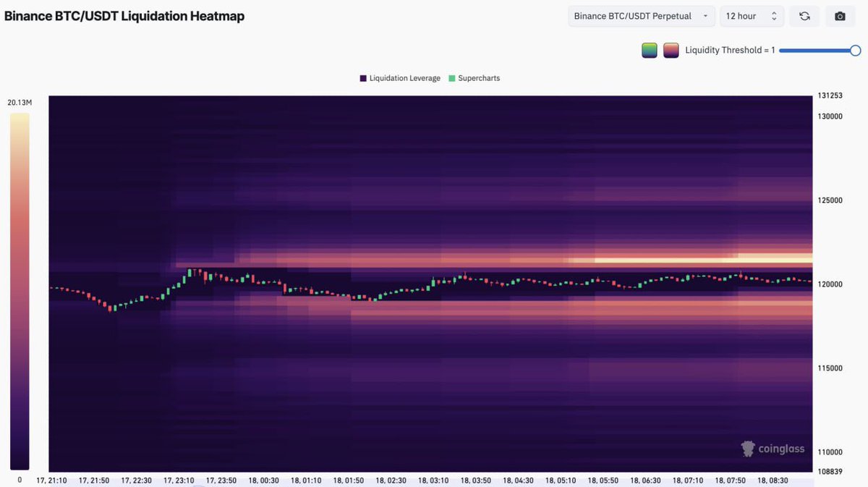Open the 12 hour timeframe selector
This screenshot has width=868, height=487.
(752, 16)
